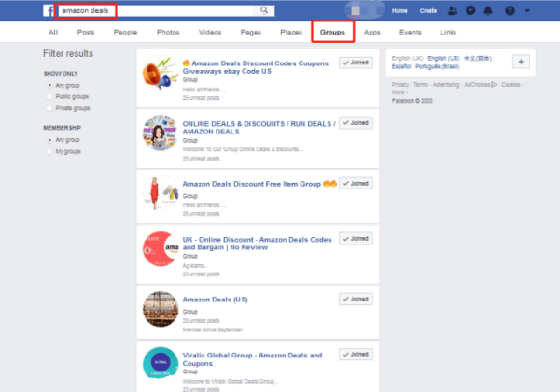Select Public groups radio option
This screenshot has width=560, height=392.
[x=49, y=94]
